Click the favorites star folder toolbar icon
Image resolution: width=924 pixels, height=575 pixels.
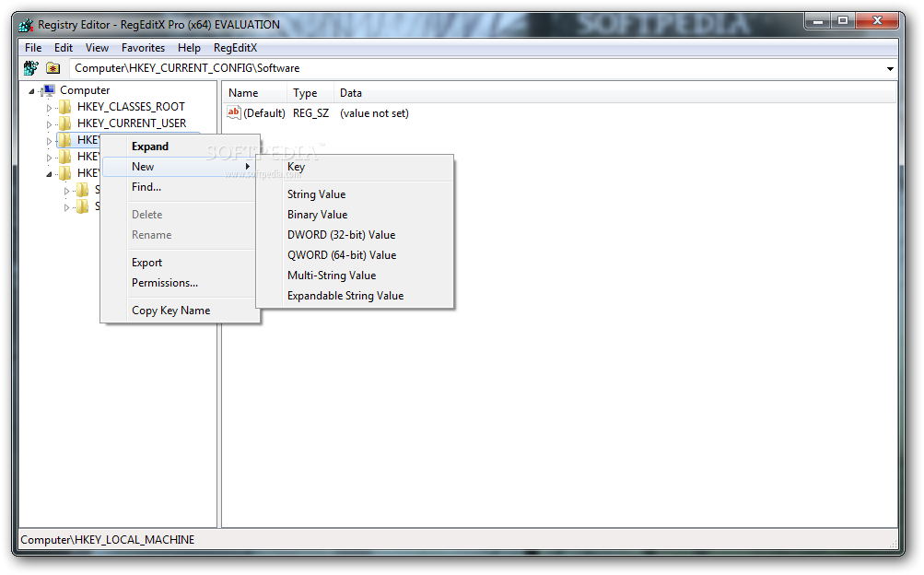pos(53,68)
